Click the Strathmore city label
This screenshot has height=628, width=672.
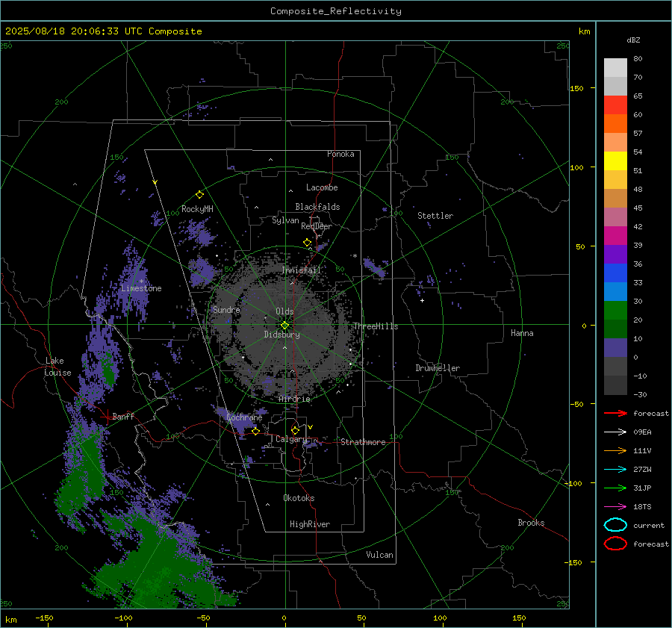[363, 442]
